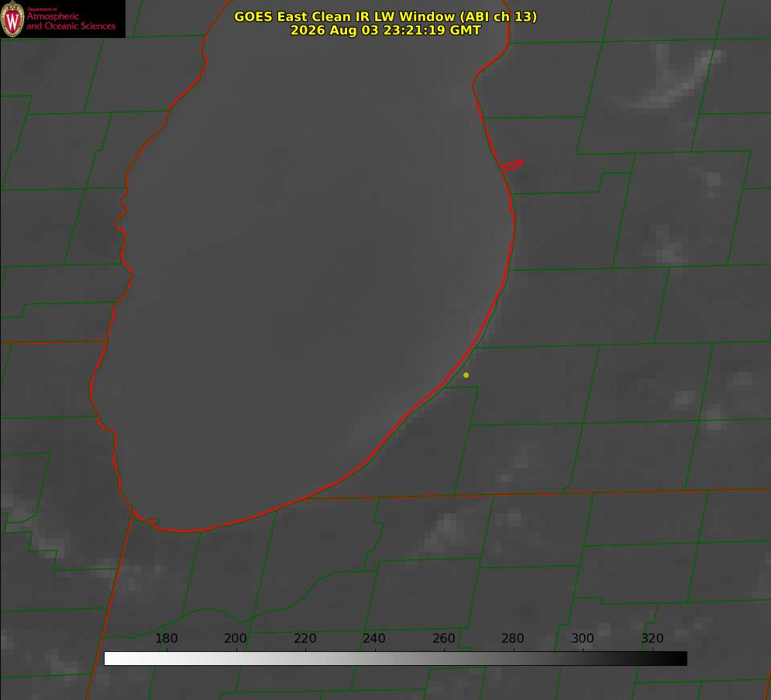Viewport: 771px width, 700px height.
Task: Click the 300 label on the colorbar
Action: pyautogui.click(x=583, y=638)
